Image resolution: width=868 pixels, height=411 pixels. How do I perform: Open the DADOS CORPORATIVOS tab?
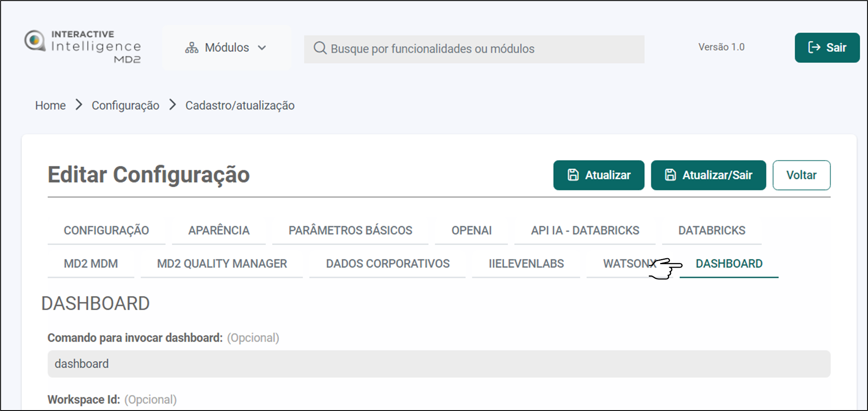pyautogui.click(x=388, y=264)
